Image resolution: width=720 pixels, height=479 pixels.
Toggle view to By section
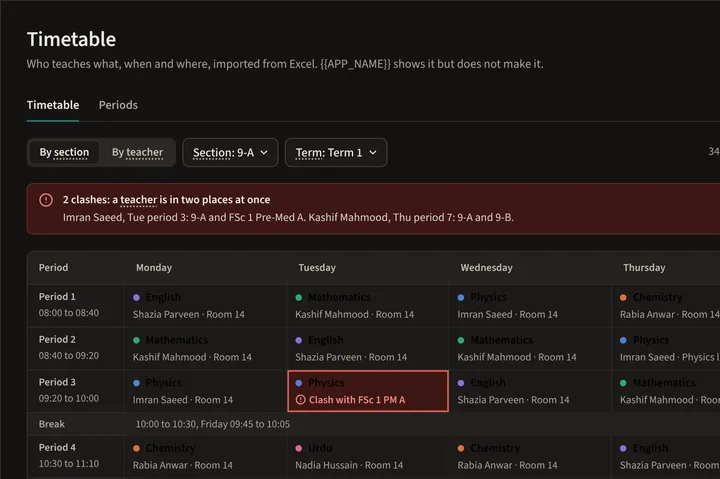click(64, 152)
